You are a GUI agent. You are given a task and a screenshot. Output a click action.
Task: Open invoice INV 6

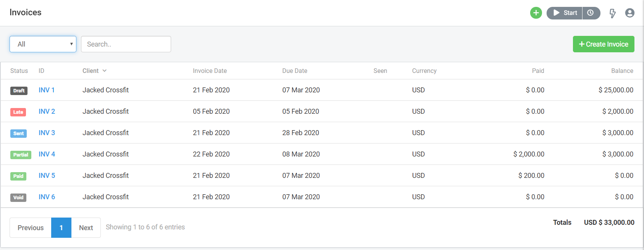(47, 197)
